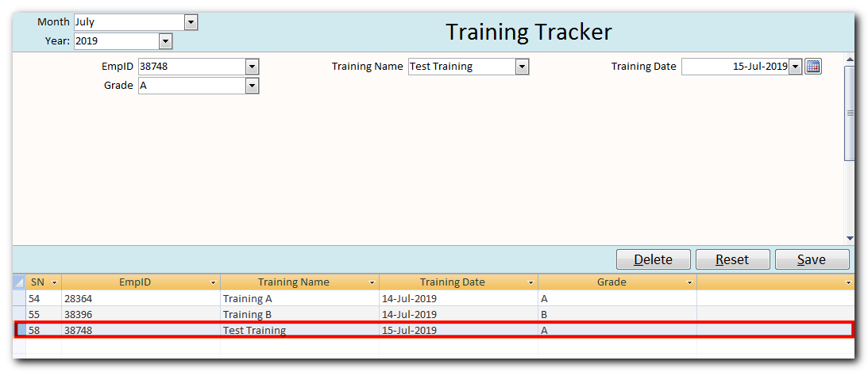Click the Save button
This screenshot has height=372, width=868.
(812, 260)
